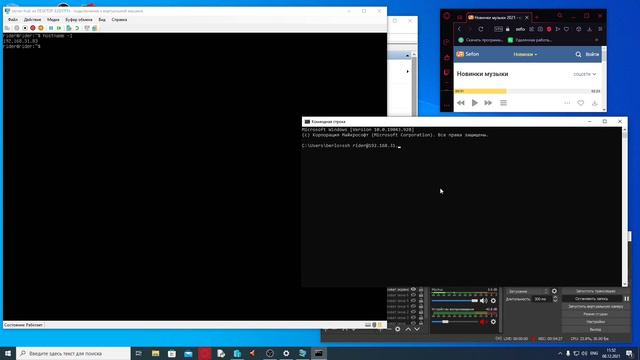The width and height of the screenshot is (640, 360).
Task: Click the pause VM toolbar icon
Action: 51,28
